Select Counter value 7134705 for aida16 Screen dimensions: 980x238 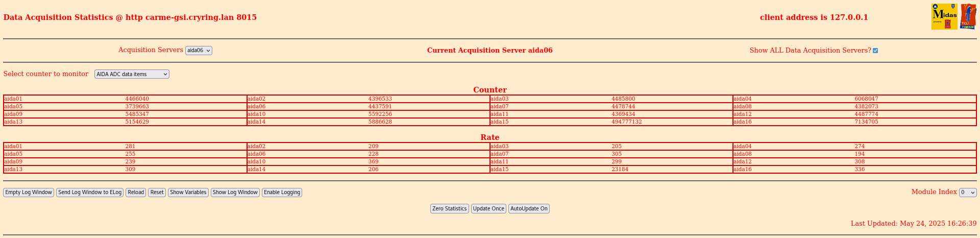[867, 122]
